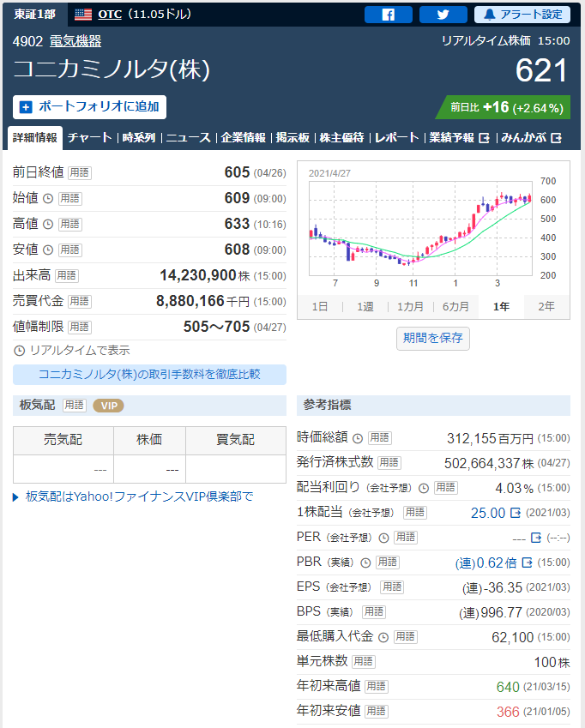585x728 pixels.
Task: Click 用語 glossary beside 年初来安値
Action: coord(377,712)
